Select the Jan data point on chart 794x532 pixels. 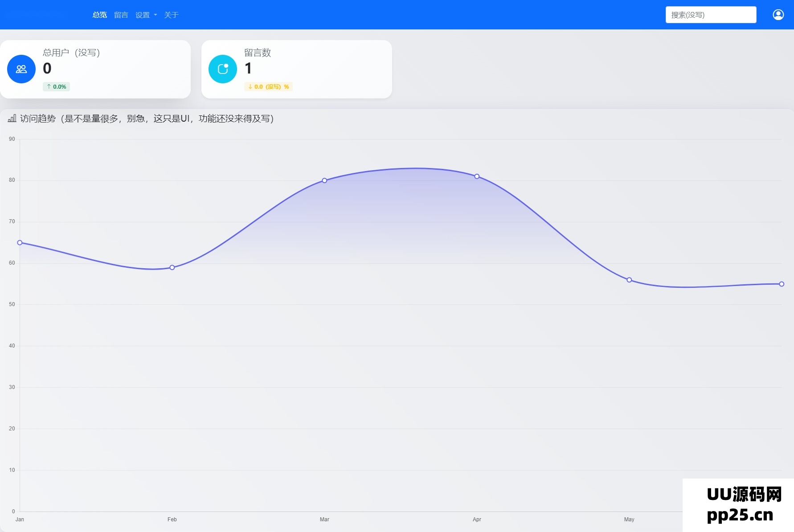click(20, 243)
